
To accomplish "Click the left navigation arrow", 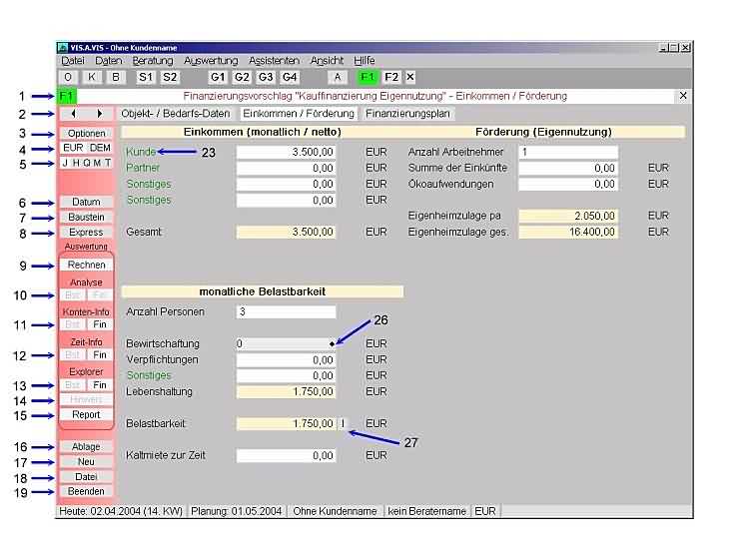I will click(x=74, y=114).
